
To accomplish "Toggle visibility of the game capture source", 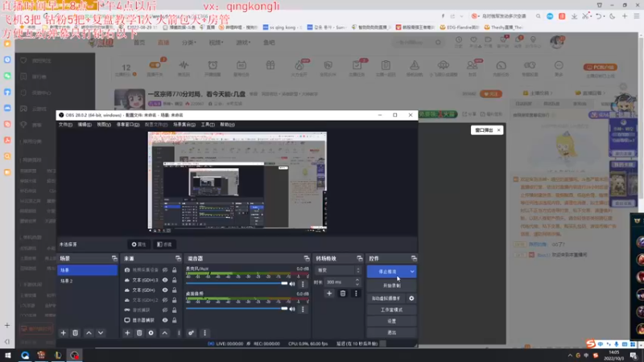I will click(165, 310).
